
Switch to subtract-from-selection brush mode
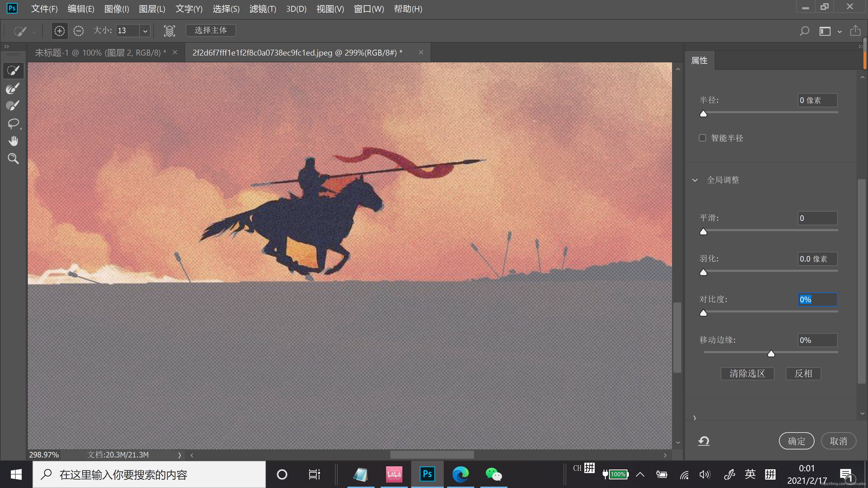pyautogui.click(x=78, y=31)
